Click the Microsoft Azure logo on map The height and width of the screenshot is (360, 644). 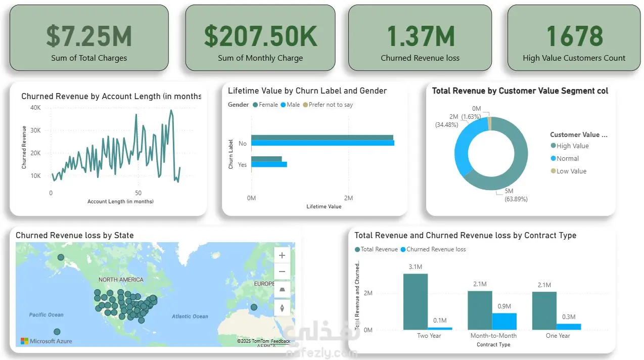click(x=46, y=341)
